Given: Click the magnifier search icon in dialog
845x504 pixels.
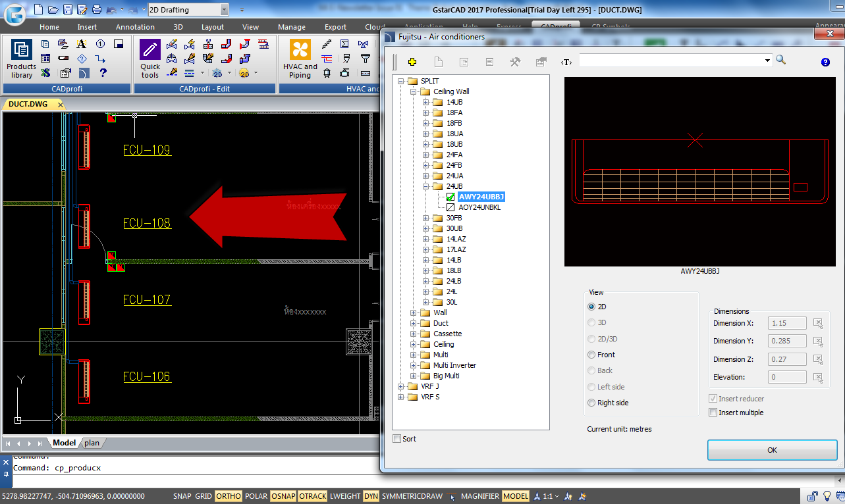Looking at the screenshot, I should coord(781,60).
